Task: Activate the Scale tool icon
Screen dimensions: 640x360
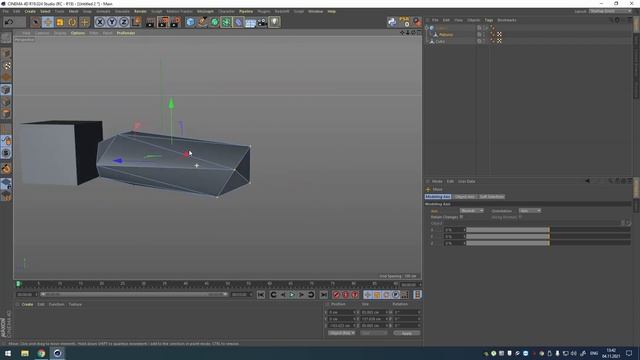Action: pos(60,22)
